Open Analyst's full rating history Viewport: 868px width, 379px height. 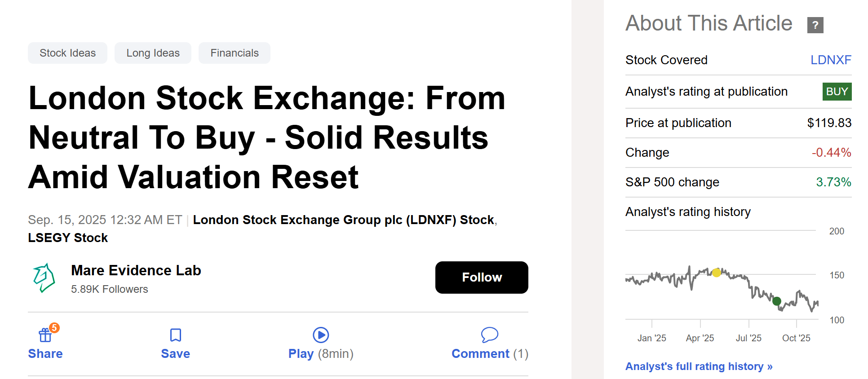point(698,366)
